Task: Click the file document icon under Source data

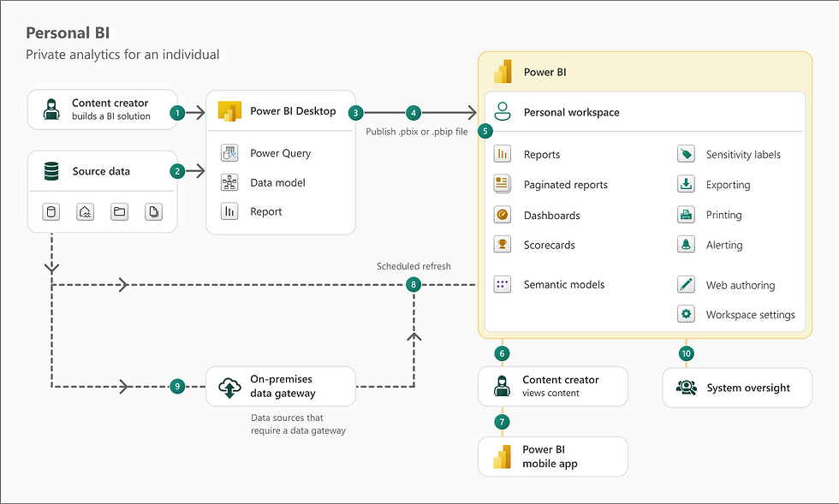Action: click(153, 212)
